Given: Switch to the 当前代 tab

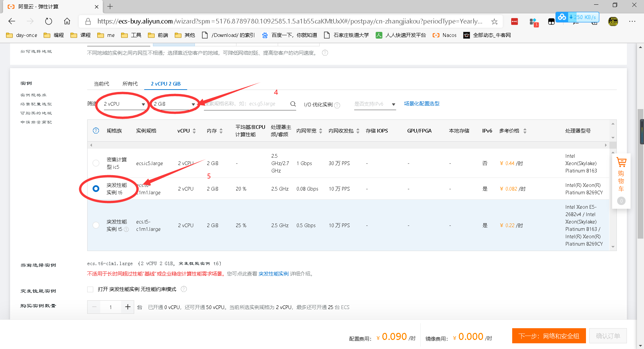Looking at the screenshot, I should tap(101, 84).
